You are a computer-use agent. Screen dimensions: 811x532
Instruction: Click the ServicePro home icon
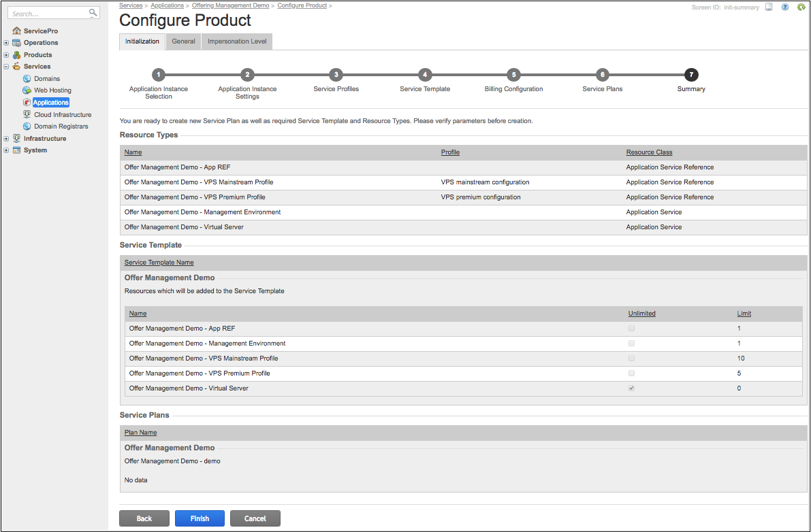[x=17, y=31]
